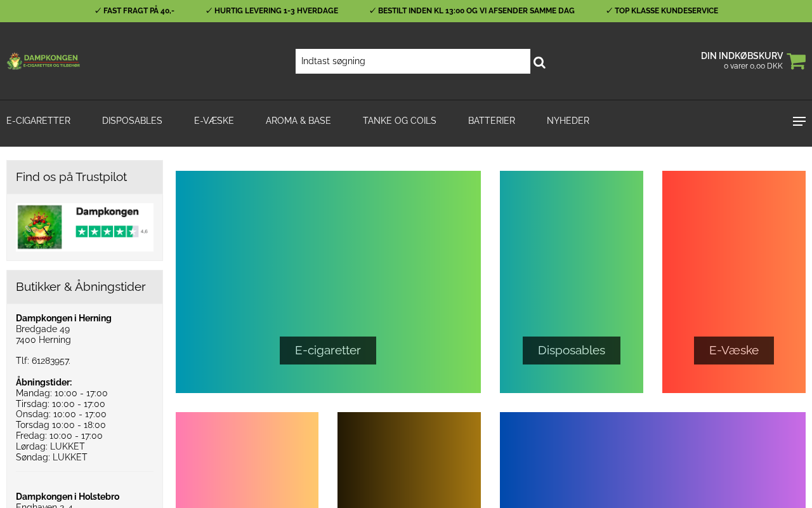The height and width of the screenshot is (508, 812).
Task: Open the Disposables menu item
Action: coord(132,121)
